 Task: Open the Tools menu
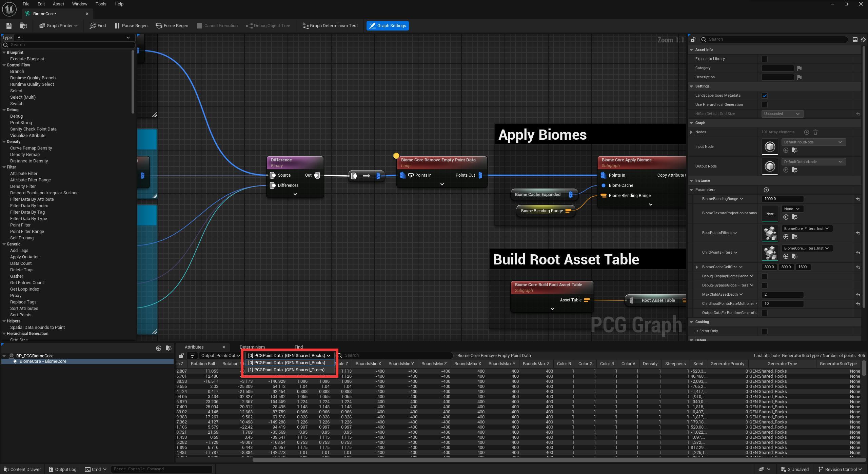tap(101, 4)
